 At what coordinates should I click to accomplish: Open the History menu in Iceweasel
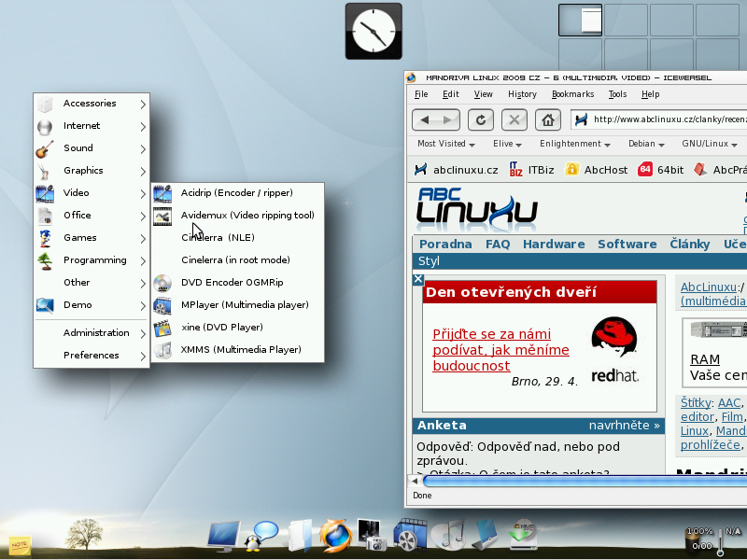pos(522,94)
